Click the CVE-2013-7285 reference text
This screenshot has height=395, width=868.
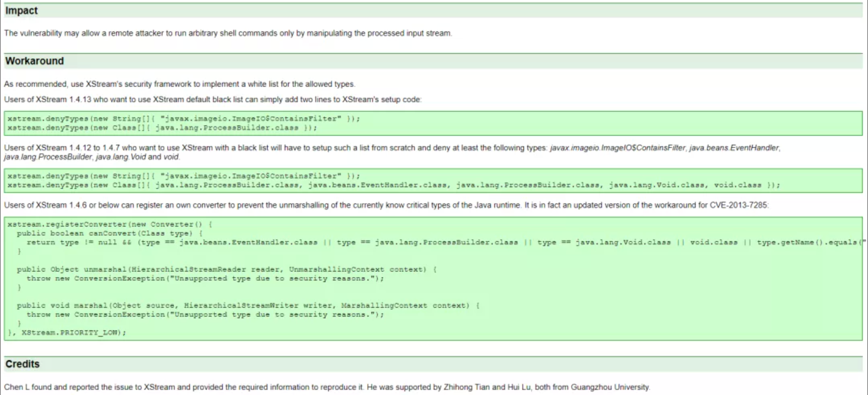[738, 205]
